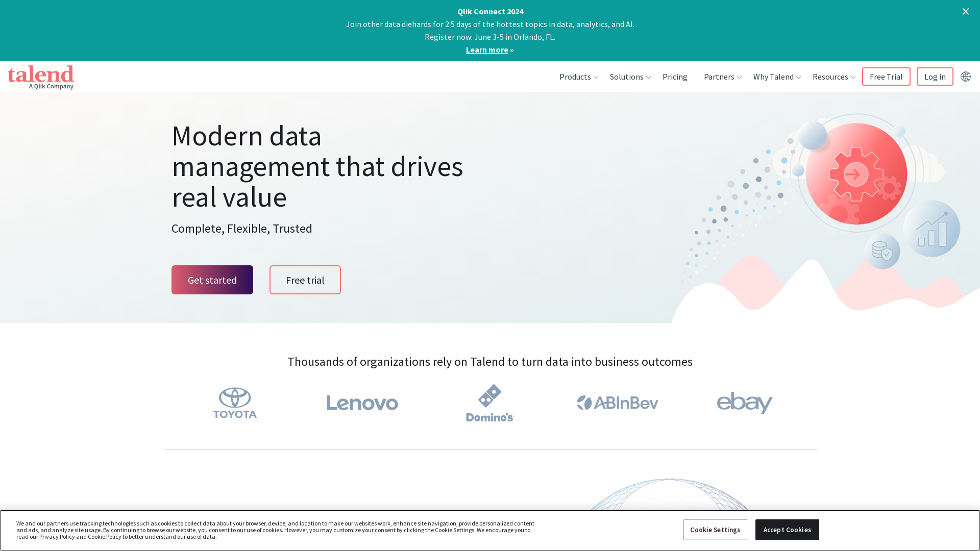This screenshot has width=980, height=551.
Task: Click the Domino's logo
Action: coord(490,403)
